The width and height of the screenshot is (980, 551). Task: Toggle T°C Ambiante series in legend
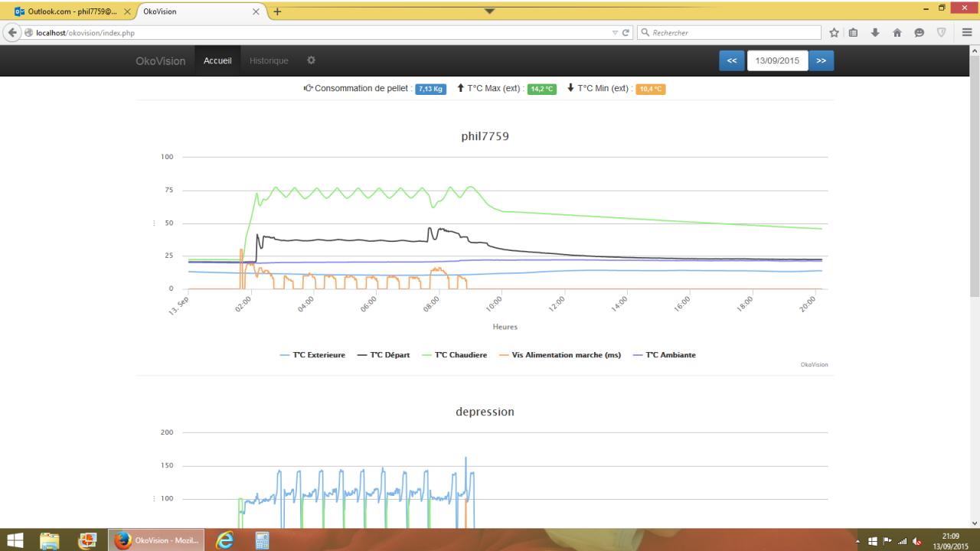tap(664, 355)
